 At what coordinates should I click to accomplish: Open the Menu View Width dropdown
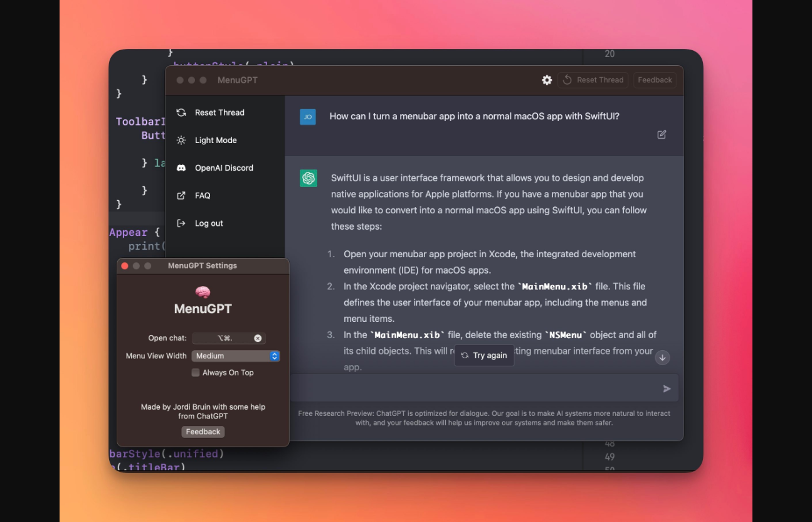236,356
